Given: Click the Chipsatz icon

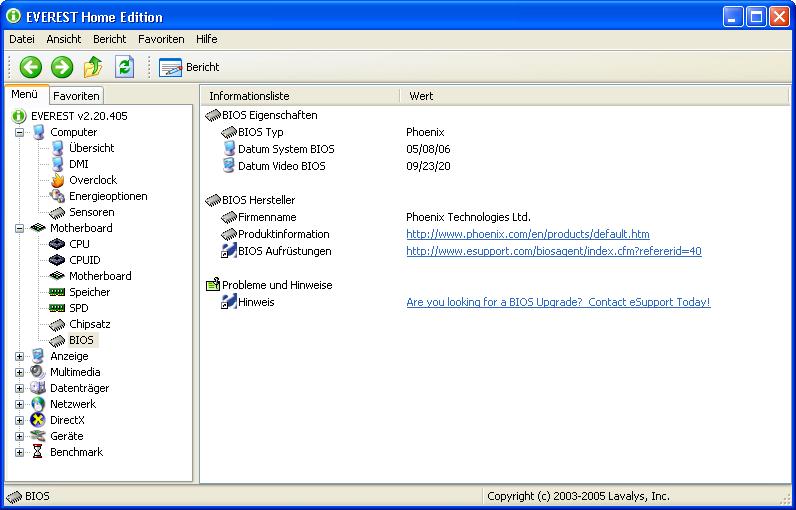Looking at the screenshot, I should tap(57, 325).
